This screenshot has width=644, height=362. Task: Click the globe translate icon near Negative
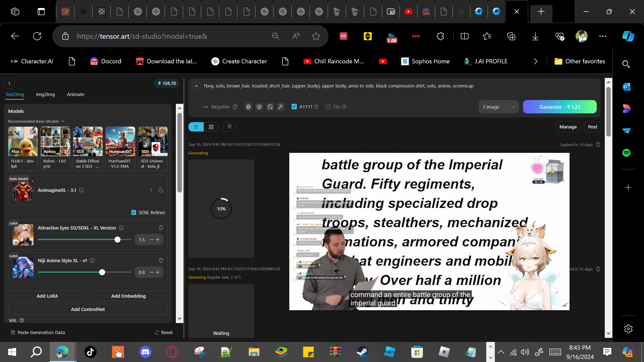(248, 107)
